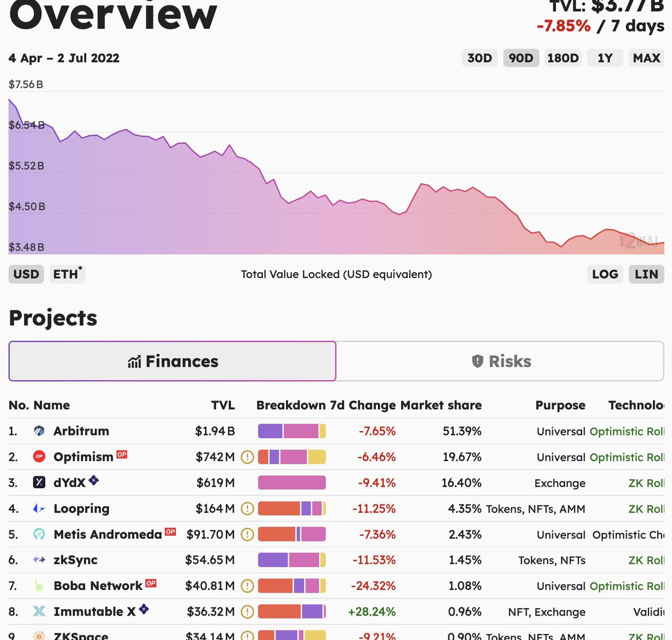
Task: Click the warning icon in Metis Andromeda row
Action: coord(247,534)
